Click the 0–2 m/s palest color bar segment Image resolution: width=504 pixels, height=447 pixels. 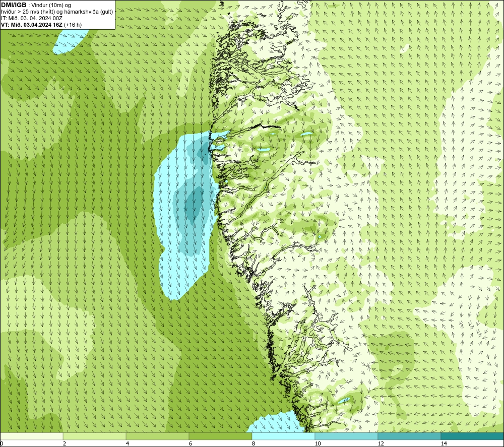coord(31,436)
